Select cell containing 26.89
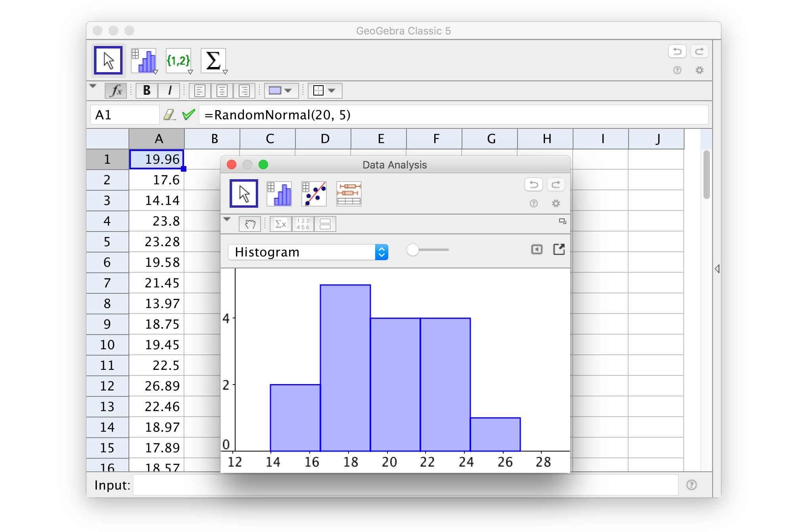The height and width of the screenshot is (532, 809). pyautogui.click(x=157, y=386)
